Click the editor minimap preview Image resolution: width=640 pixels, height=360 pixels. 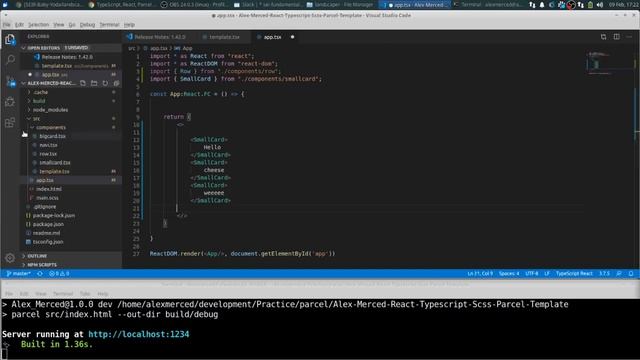coord(610,63)
